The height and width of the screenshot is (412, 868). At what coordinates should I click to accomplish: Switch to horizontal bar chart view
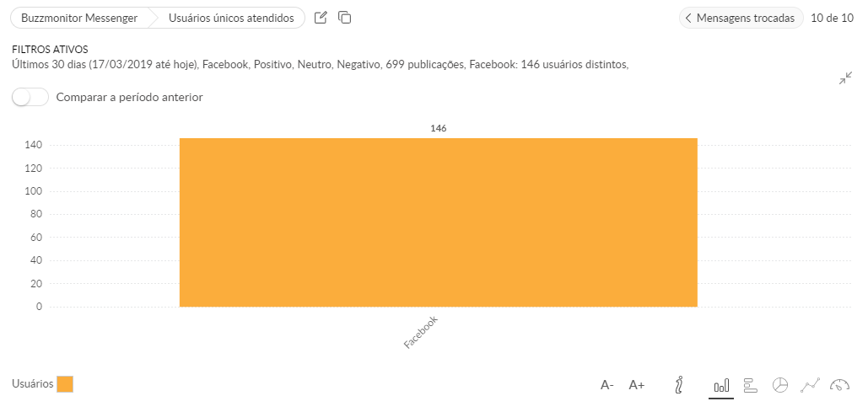coord(751,385)
